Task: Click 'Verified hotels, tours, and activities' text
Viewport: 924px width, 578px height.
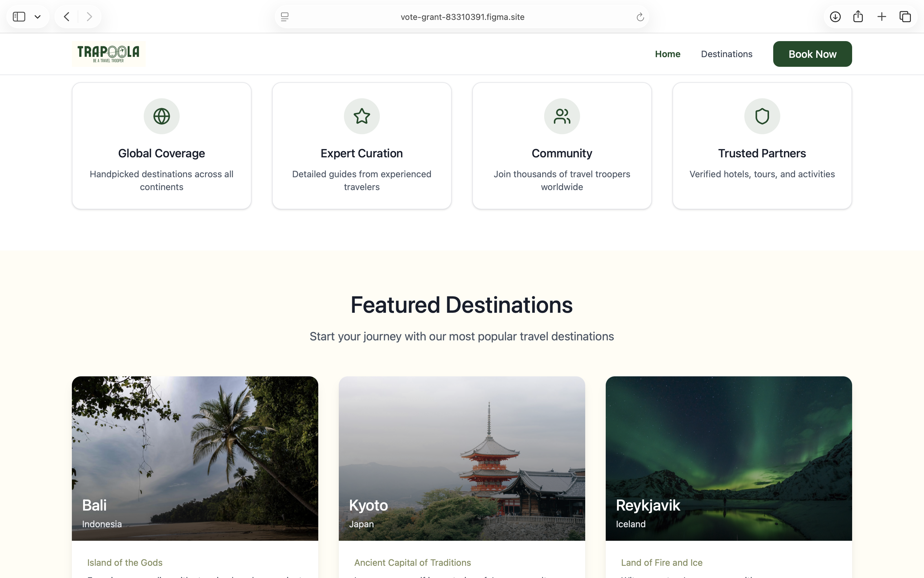Action: tap(762, 174)
